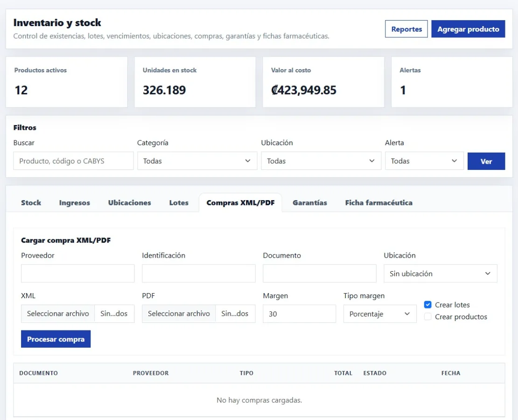
Task: Open the Sin ubicación dropdown
Action: pos(441,273)
